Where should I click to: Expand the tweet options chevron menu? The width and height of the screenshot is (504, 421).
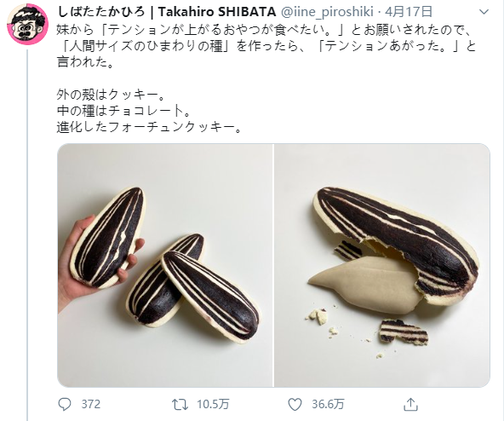[x=484, y=12]
